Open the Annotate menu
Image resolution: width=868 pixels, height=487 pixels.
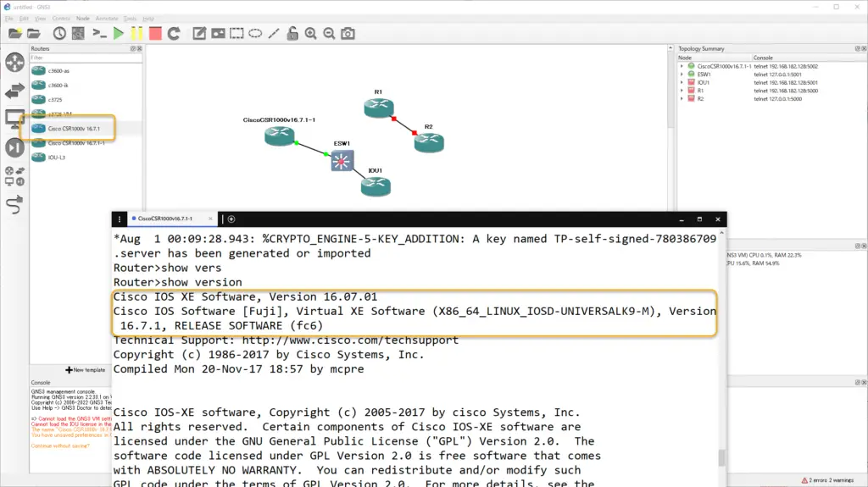(107, 19)
